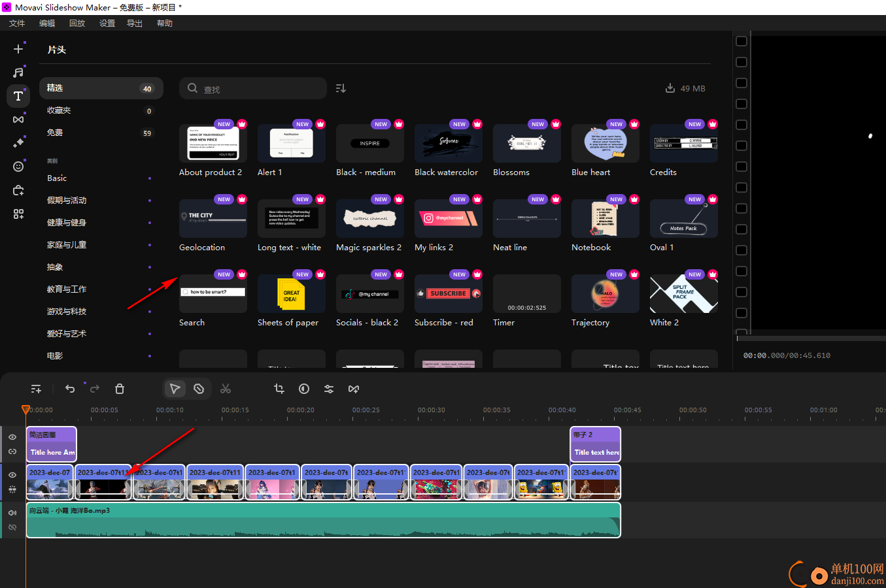Open the Basic titles category

[x=101, y=178]
